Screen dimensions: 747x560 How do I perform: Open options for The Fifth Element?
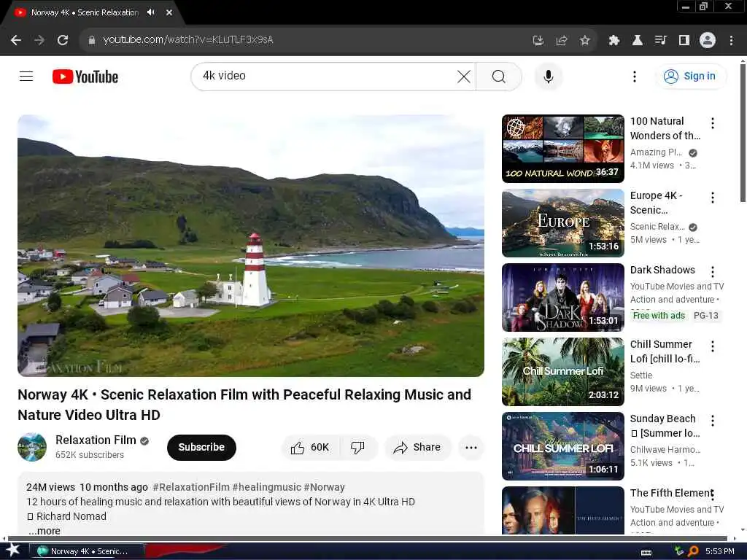713,495
